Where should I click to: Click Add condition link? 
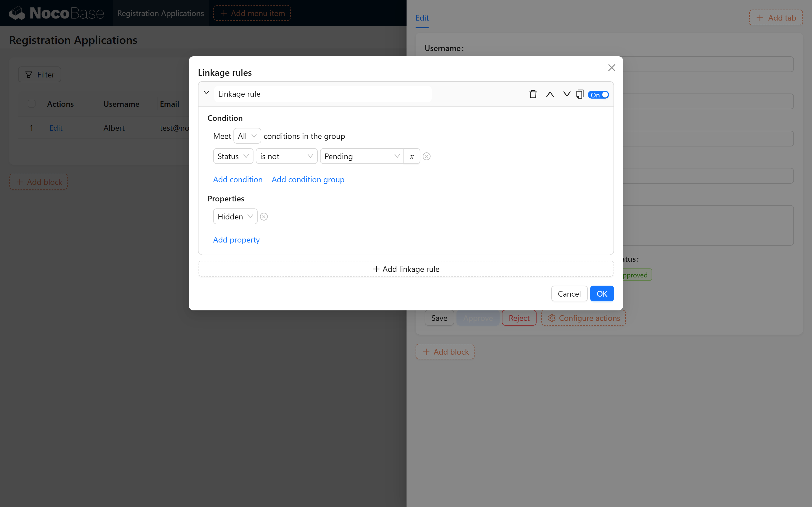pos(238,179)
